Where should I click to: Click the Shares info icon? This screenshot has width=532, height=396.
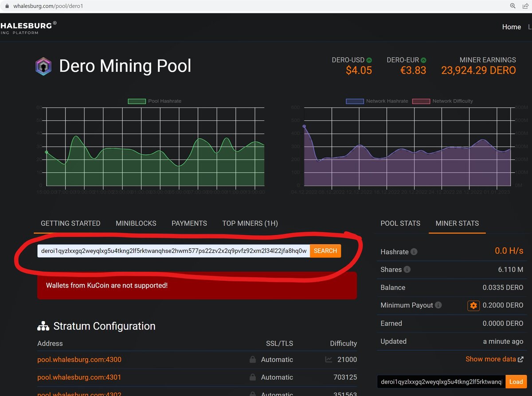407,269
